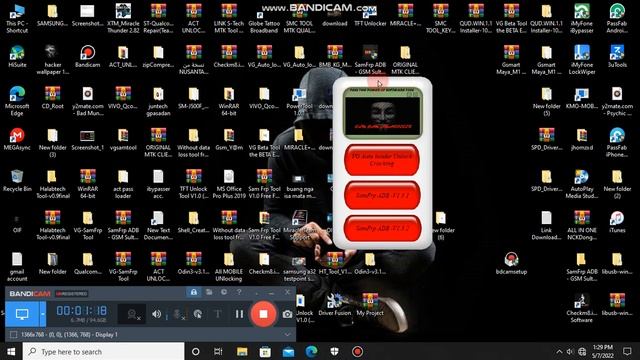Open the Recycle Bin

point(17,181)
